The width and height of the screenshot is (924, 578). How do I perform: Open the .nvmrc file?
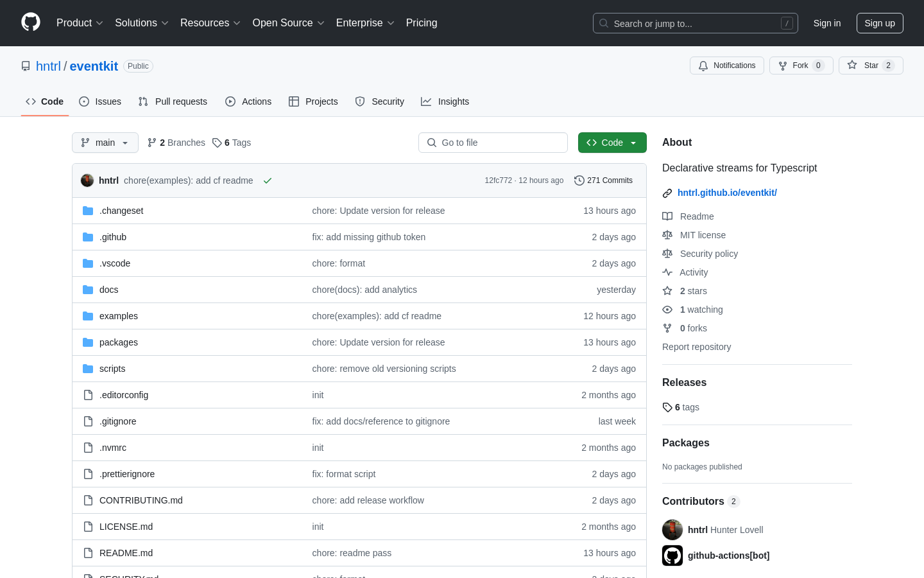point(113,448)
